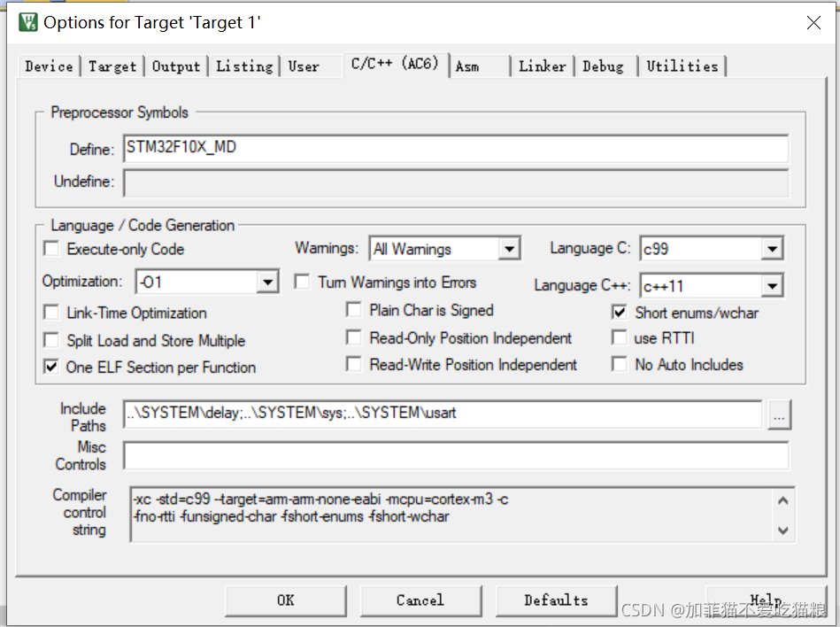The height and width of the screenshot is (627, 840).
Task: Click the Keil uVision icon in title bar
Action: tap(27, 22)
